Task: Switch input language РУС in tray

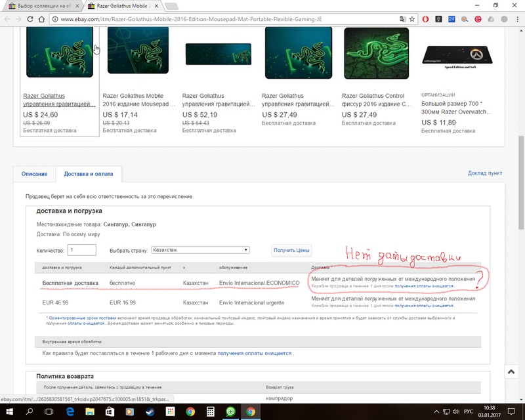Action: tap(468, 411)
